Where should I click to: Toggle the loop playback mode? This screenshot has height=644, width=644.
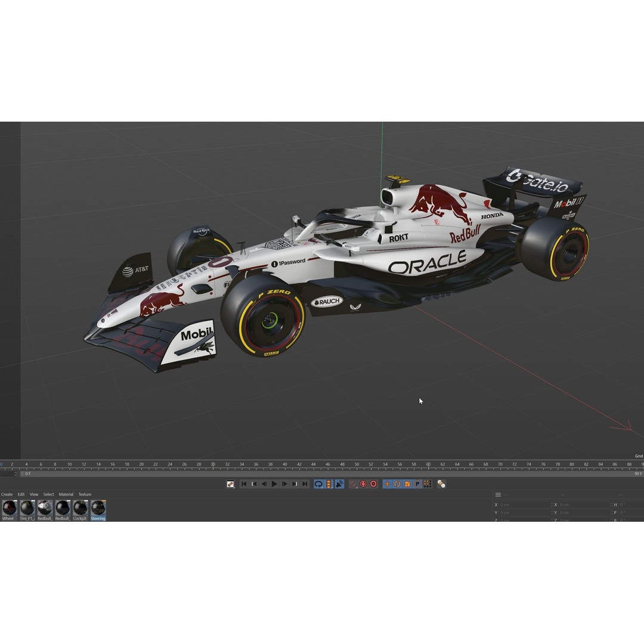click(x=318, y=484)
